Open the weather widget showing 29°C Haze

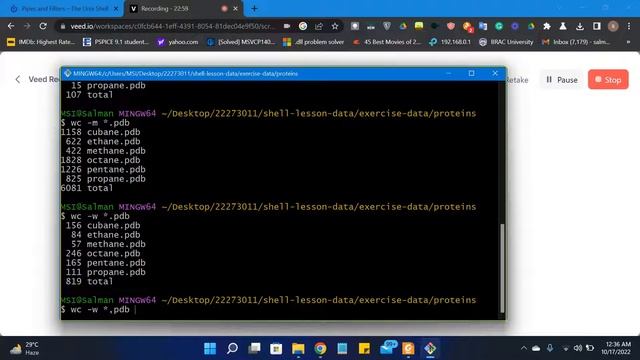pyautogui.click(x=24, y=349)
